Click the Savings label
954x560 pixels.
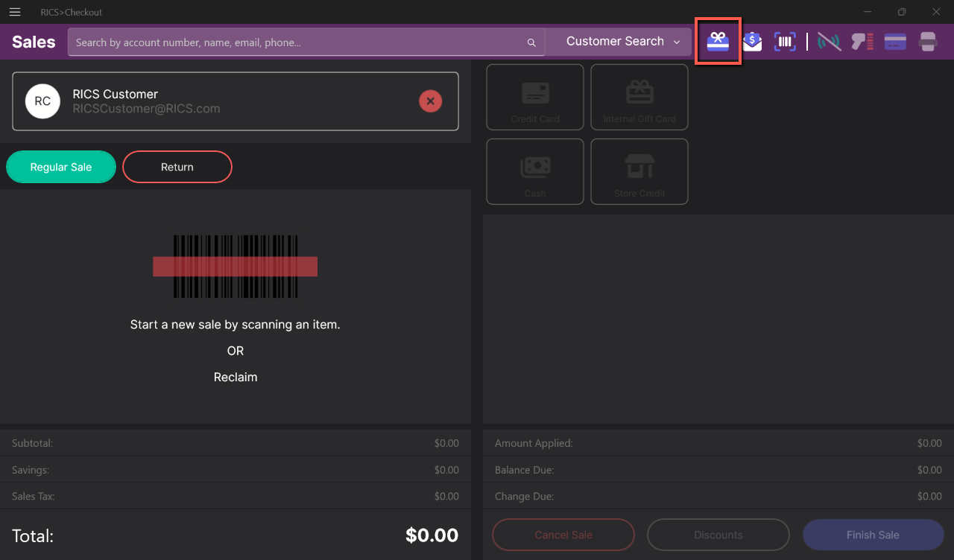(x=31, y=470)
